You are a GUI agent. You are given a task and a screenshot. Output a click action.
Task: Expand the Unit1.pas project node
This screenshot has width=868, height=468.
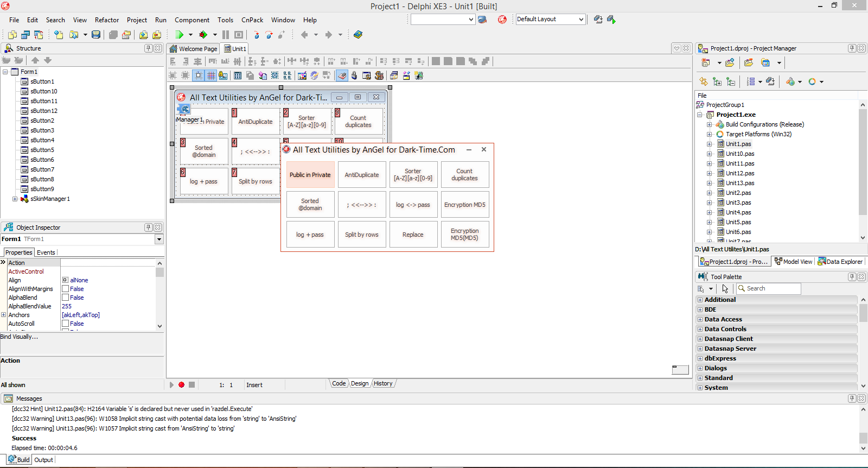709,144
